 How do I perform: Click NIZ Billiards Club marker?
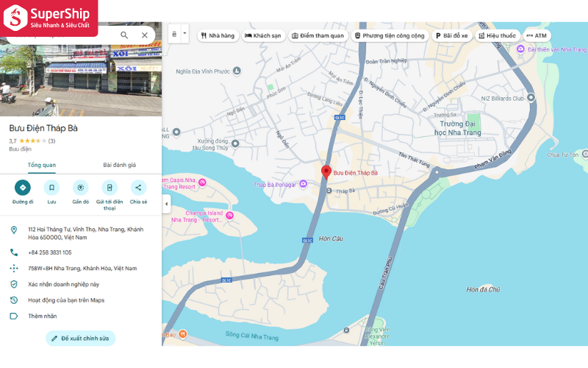pos(531,97)
